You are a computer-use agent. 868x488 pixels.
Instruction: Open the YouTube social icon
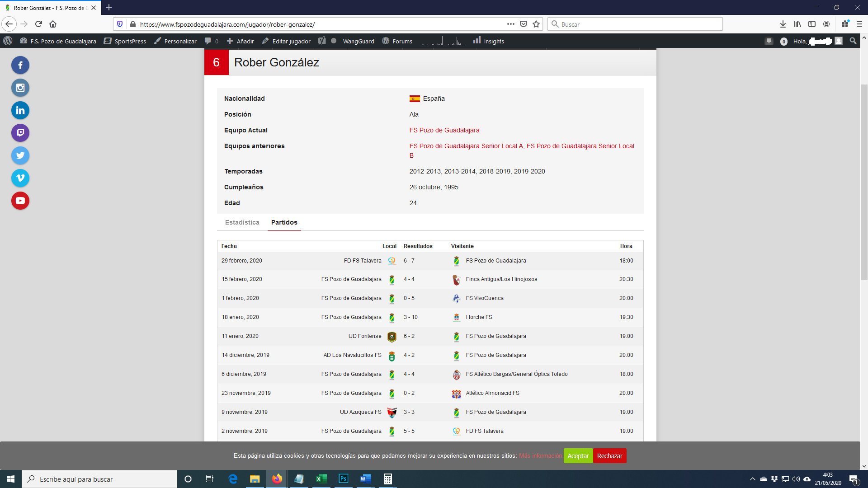pyautogui.click(x=20, y=201)
